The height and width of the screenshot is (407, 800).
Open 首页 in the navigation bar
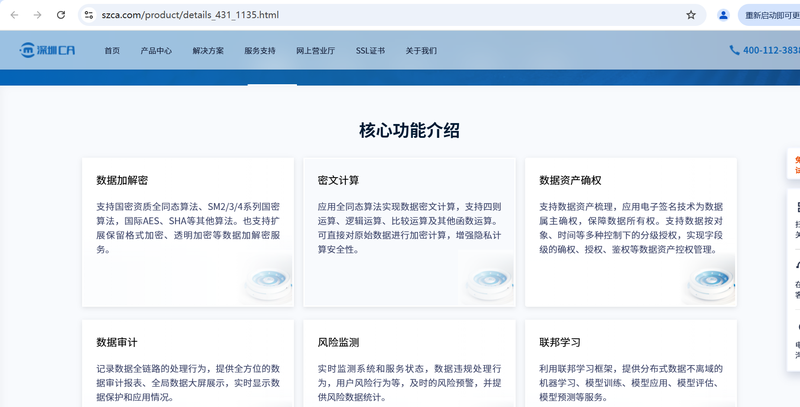[112, 50]
